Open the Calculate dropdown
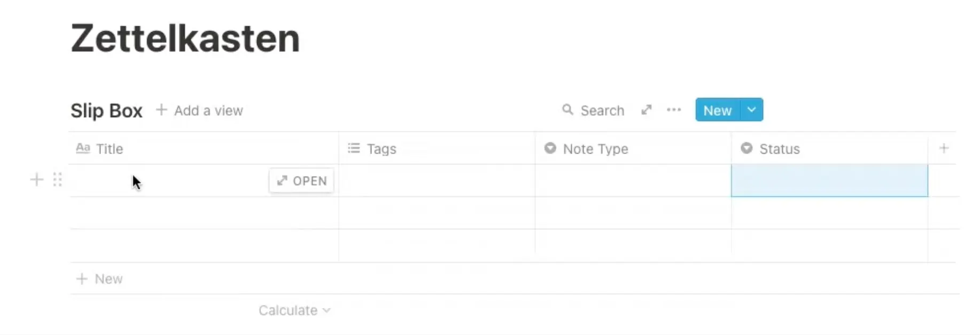This screenshot has height=335, width=980. [x=294, y=310]
